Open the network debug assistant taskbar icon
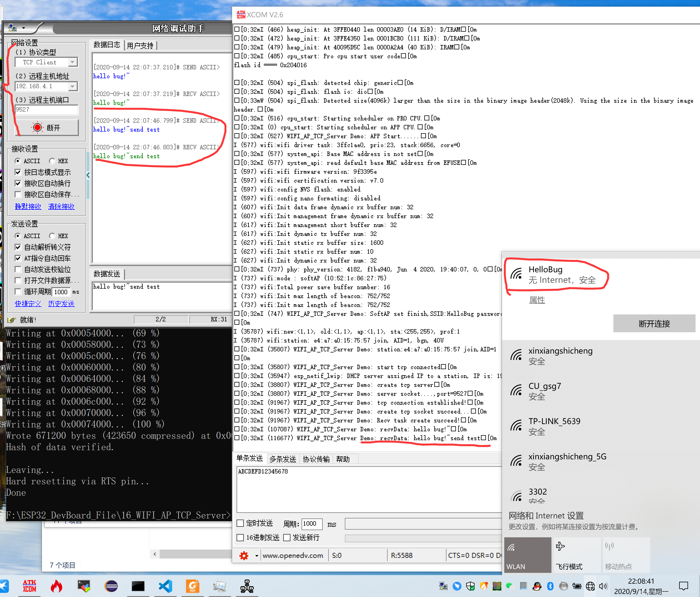 tap(247, 586)
